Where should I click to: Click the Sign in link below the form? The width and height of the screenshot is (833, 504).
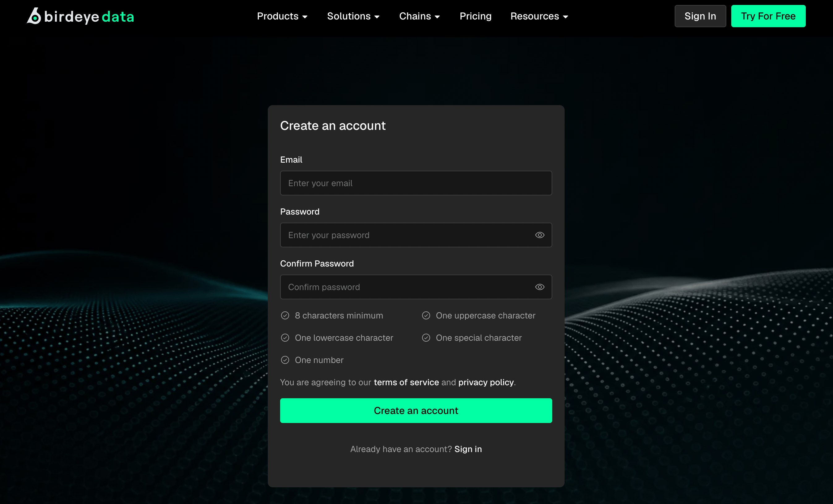click(468, 449)
